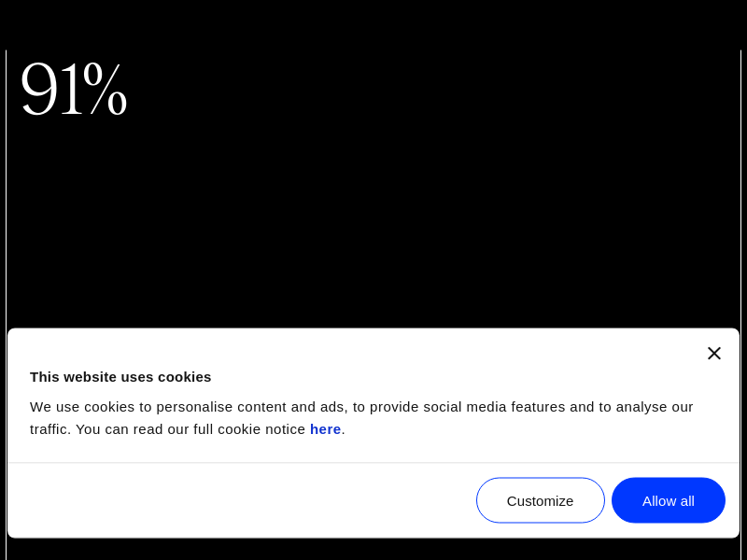Click the Customize button
This screenshot has width=747, height=560.
coord(540,500)
